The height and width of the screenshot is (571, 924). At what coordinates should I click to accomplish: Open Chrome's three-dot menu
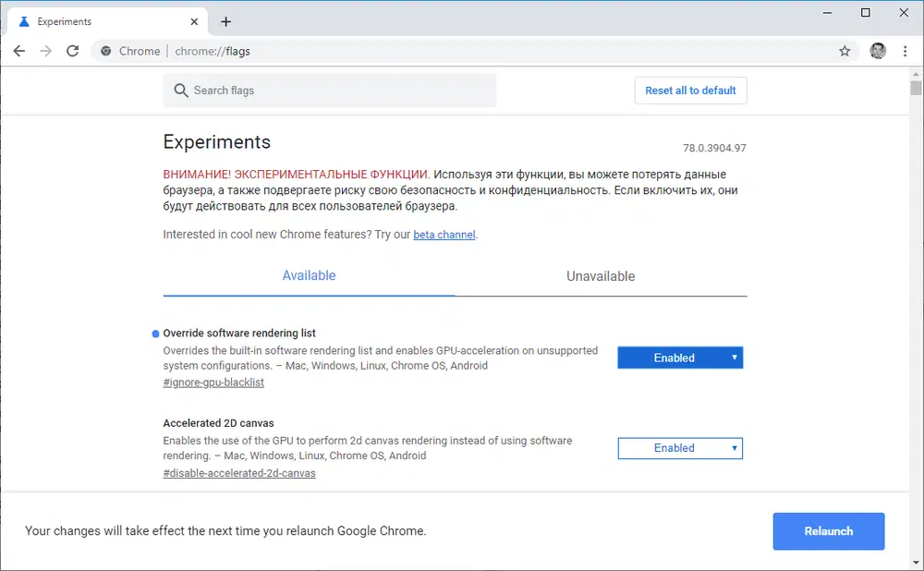(x=906, y=51)
